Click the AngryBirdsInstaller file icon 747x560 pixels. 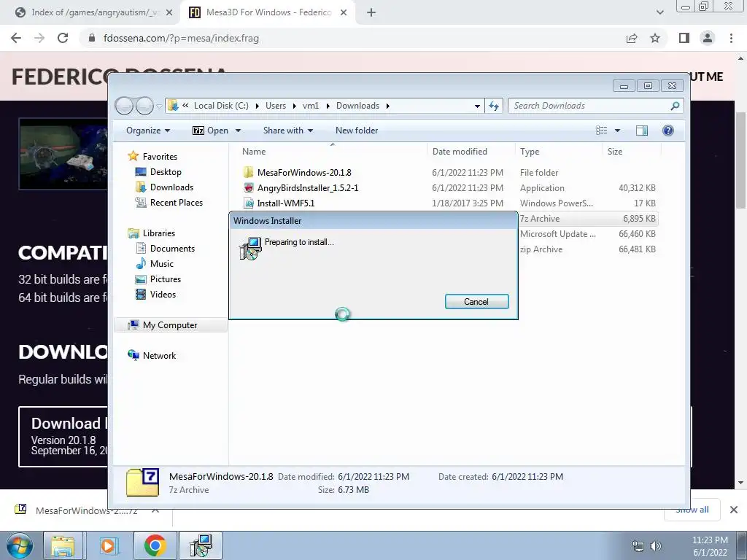click(248, 187)
